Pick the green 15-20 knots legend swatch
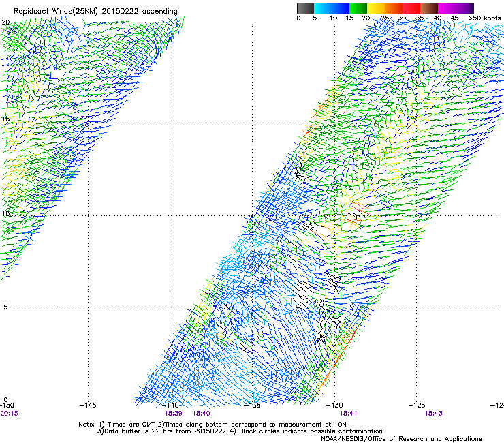 [x=358, y=8]
